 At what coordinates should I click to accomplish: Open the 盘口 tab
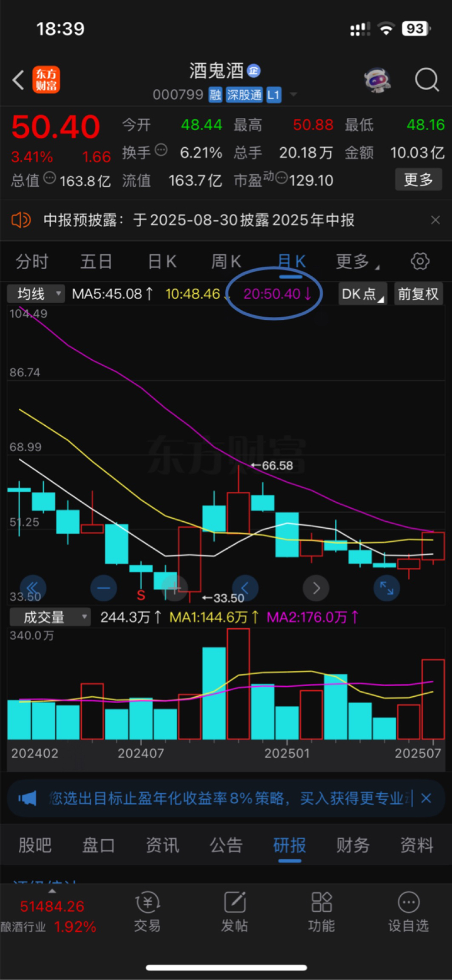(x=98, y=845)
